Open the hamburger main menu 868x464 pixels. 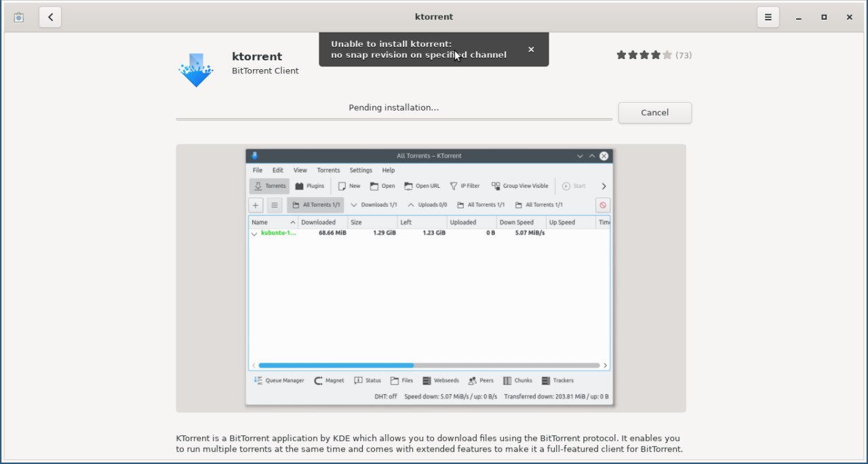pos(768,17)
